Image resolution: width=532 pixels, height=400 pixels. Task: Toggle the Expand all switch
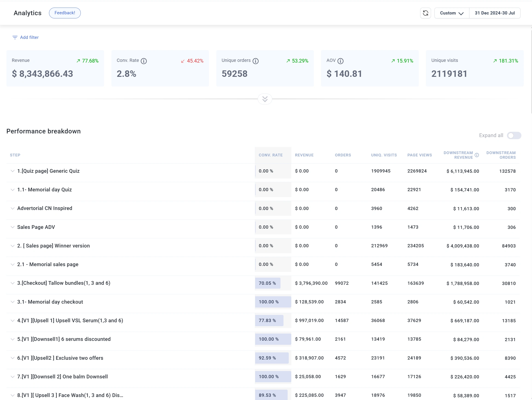click(x=514, y=135)
